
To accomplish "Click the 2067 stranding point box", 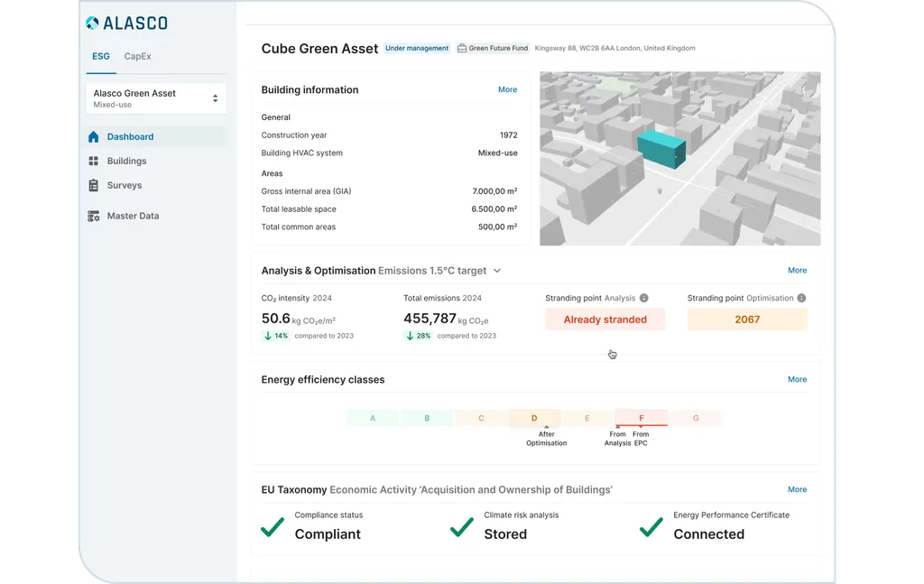I will pyautogui.click(x=747, y=320).
